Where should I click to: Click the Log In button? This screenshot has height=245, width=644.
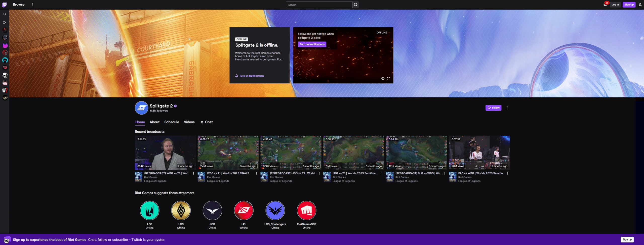pyautogui.click(x=615, y=5)
